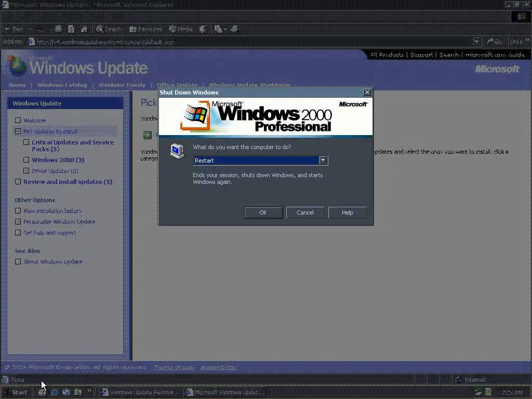This screenshot has width=532, height=399.
Task: Click the Personalize Windows Update checkbox
Action: point(18,221)
